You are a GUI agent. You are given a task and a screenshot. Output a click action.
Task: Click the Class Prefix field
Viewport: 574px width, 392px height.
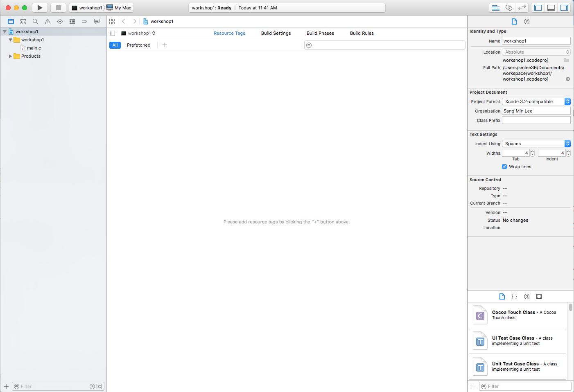point(536,120)
